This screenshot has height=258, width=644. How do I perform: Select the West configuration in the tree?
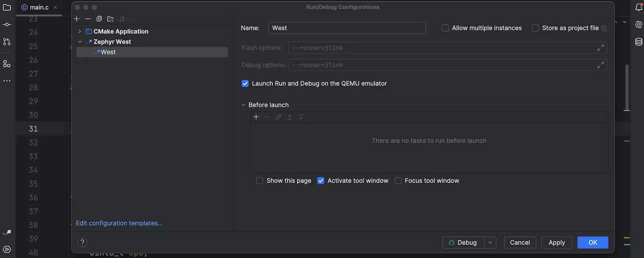pyautogui.click(x=108, y=52)
